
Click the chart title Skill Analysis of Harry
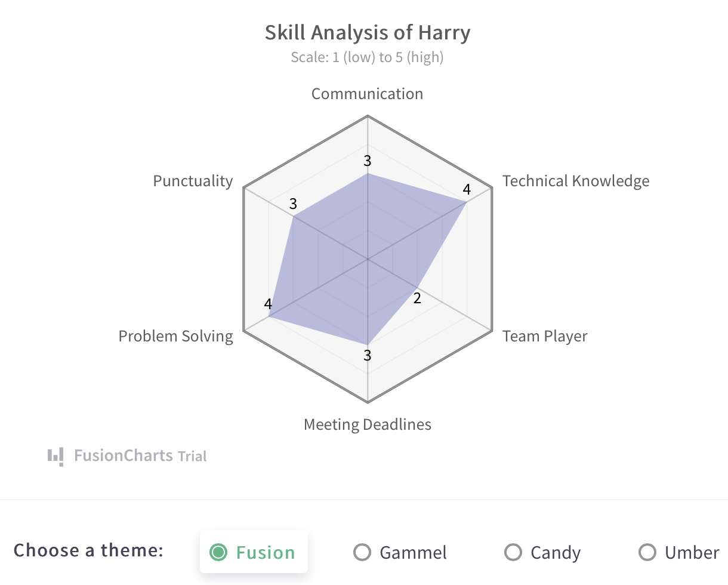(367, 32)
